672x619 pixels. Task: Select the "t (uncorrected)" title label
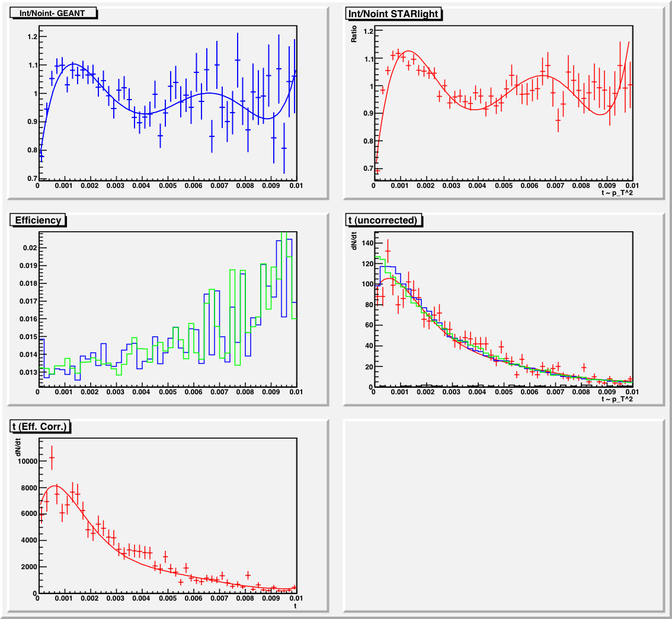[383, 220]
